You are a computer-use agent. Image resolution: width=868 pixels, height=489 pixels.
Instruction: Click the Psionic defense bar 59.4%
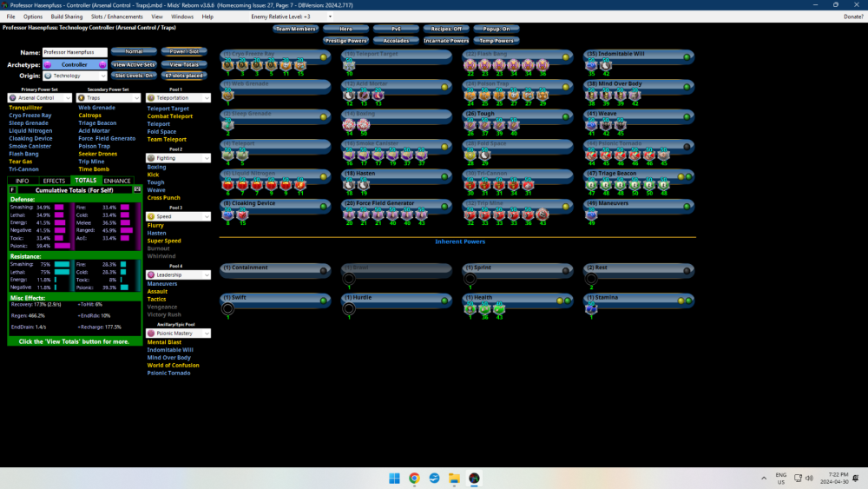tap(62, 246)
